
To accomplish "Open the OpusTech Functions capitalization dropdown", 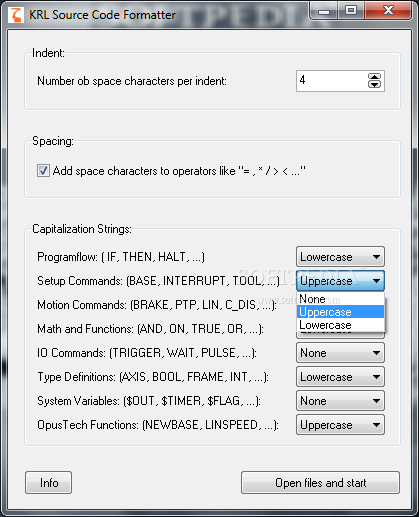I will tap(340, 425).
